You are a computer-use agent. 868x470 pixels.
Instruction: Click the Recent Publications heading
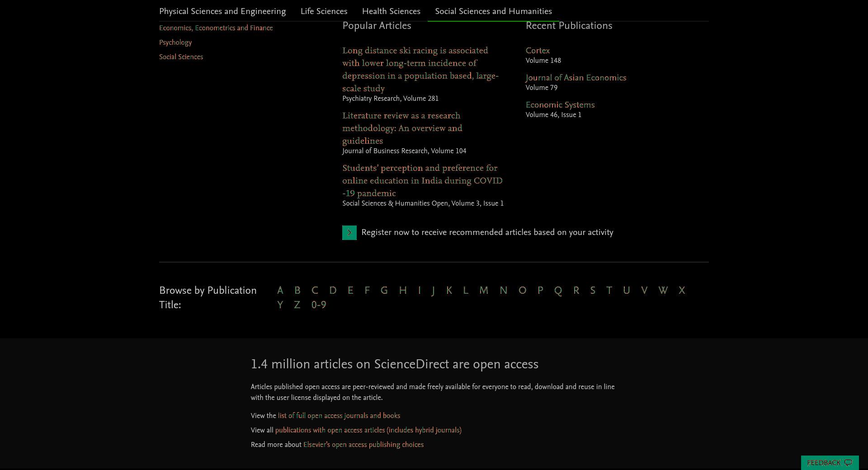569,26
